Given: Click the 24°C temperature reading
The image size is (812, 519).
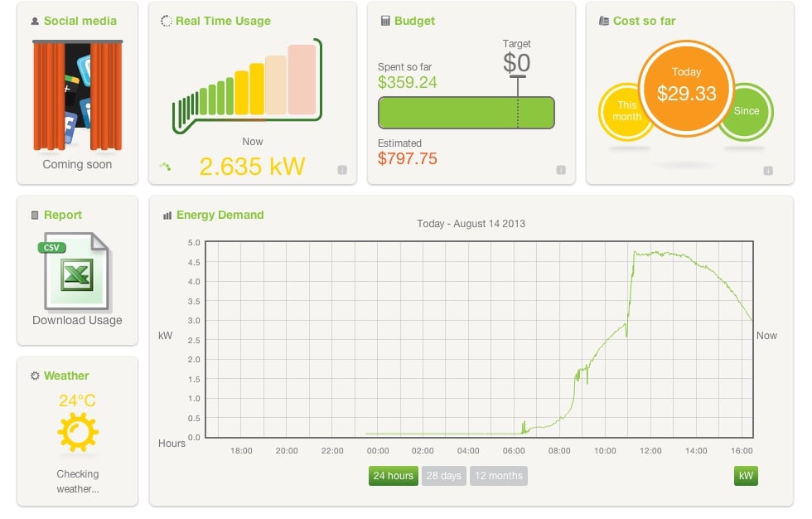Looking at the screenshot, I should (77, 400).
